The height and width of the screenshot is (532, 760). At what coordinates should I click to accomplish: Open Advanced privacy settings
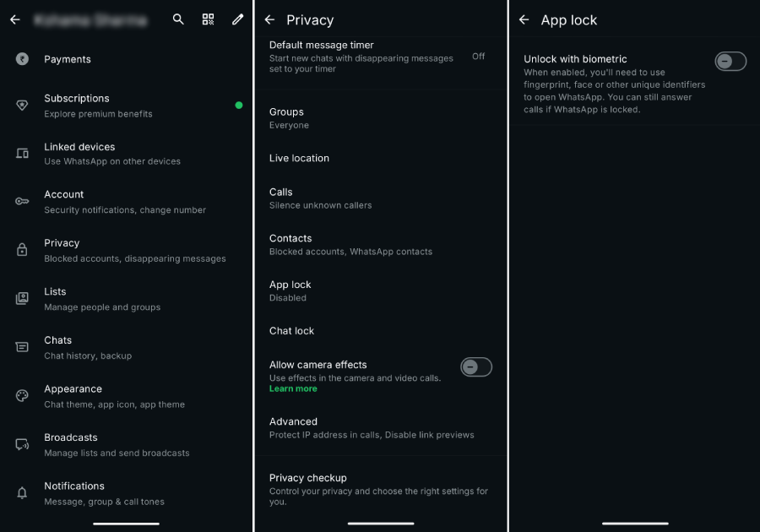381,428
